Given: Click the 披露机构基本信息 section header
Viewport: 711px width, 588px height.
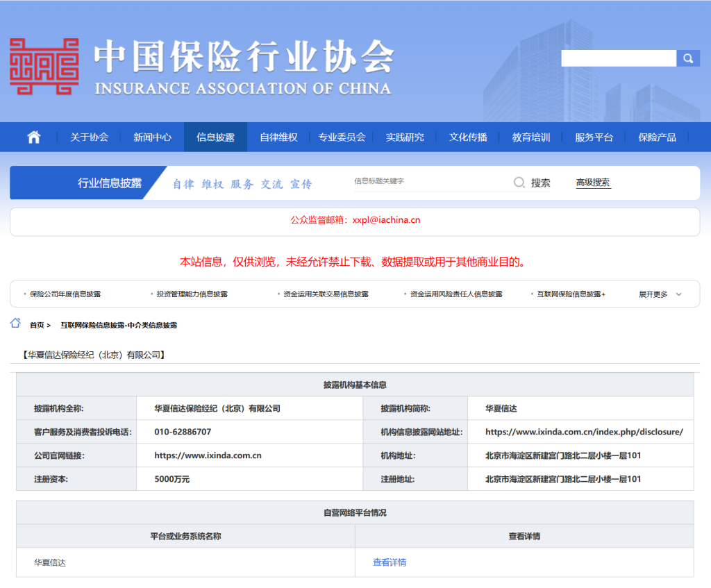Looking at the screenshot, I should 355,385.
